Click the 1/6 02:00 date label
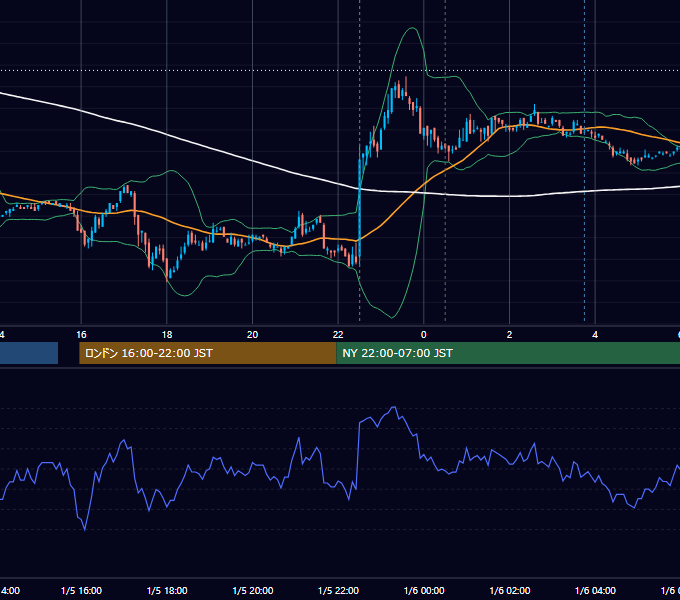Screen dimensions: 680x600 [510, 590]
